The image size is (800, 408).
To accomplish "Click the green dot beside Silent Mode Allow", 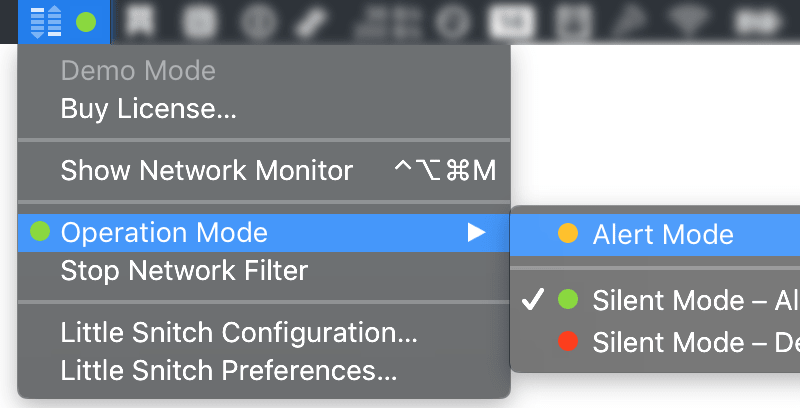I will [568, 299].
